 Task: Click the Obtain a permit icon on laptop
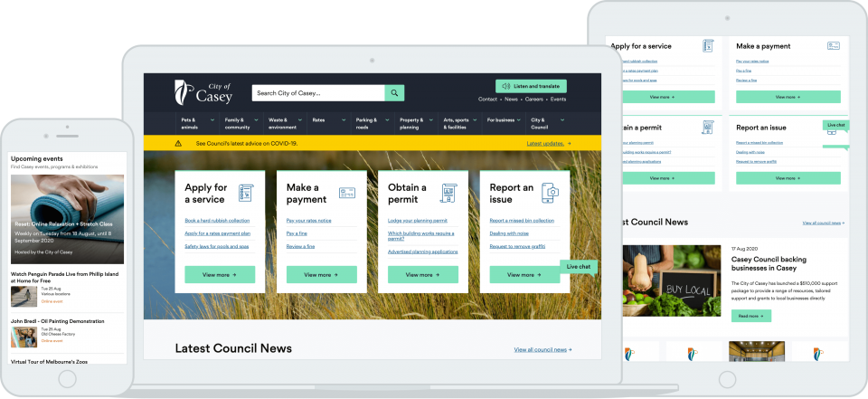coord(449,193)
